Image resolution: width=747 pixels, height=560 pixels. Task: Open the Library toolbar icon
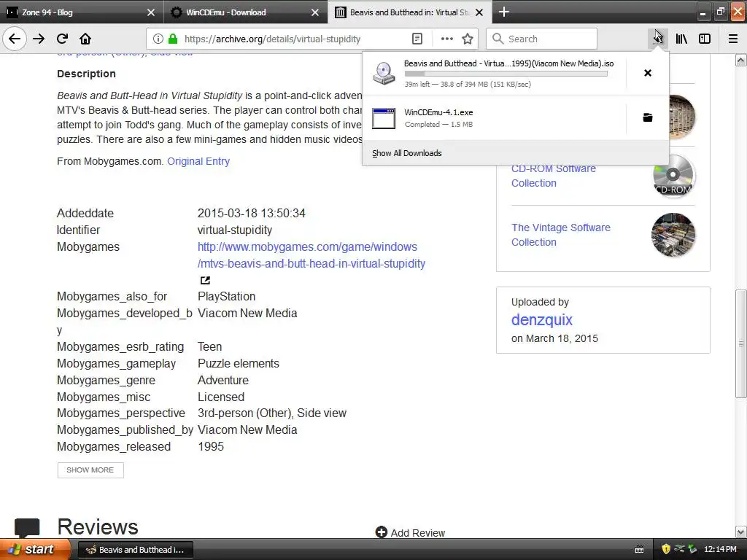pyautogui.click(x=681, y=39)
